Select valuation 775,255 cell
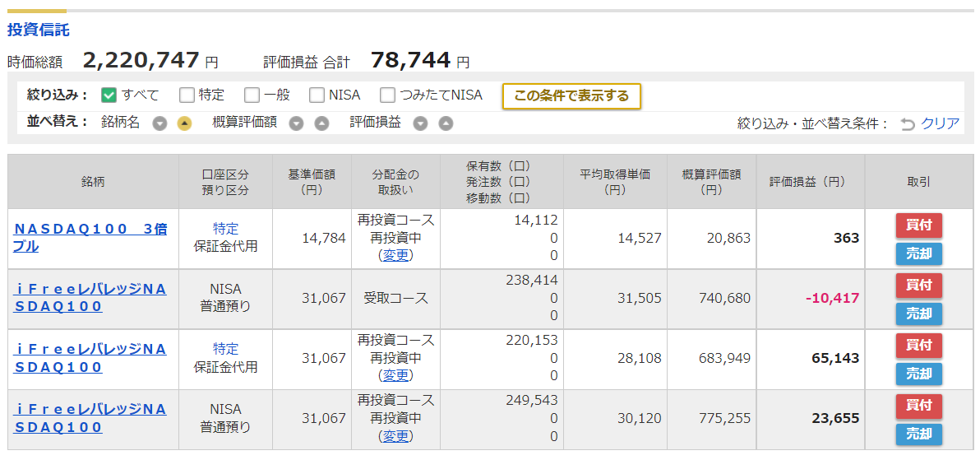980x460 pixels. click(725, 419)
